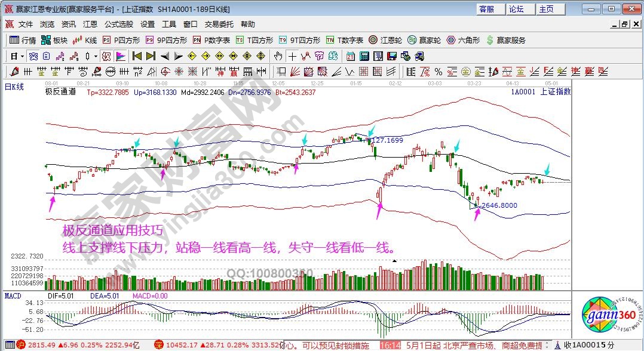Open the 行情 market quotes view

pyautogui.click(x=23, y=40)
